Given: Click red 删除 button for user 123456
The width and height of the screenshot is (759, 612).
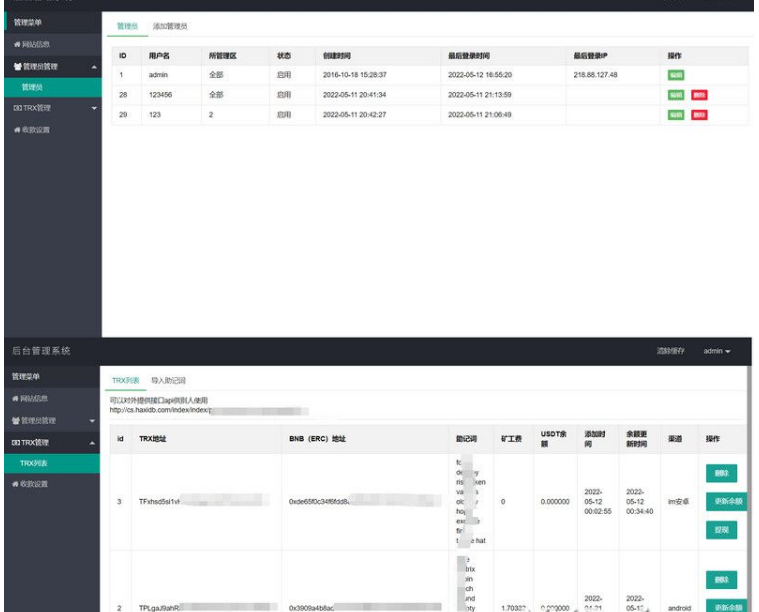Looking at the screenshot, I should (699, 95).
